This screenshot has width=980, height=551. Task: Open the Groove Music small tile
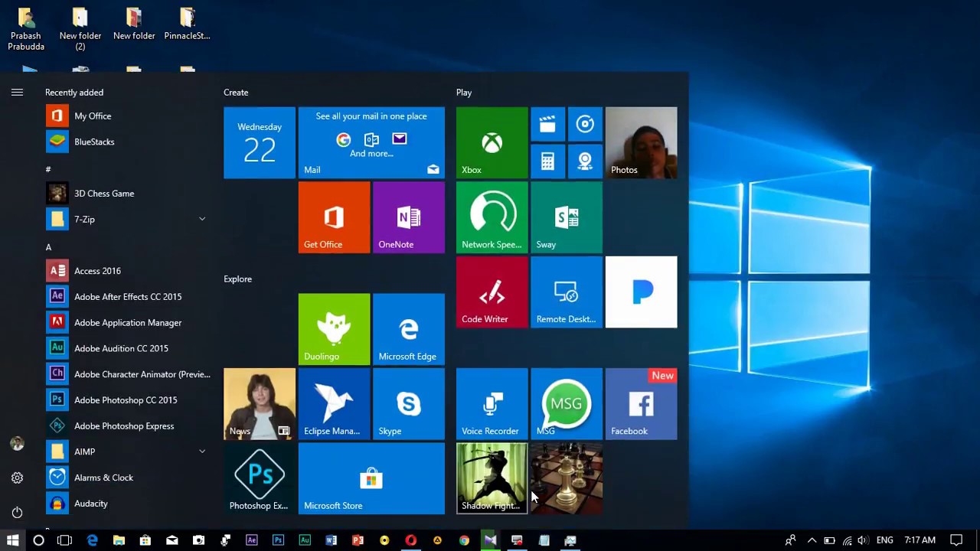tap(585, 124)
